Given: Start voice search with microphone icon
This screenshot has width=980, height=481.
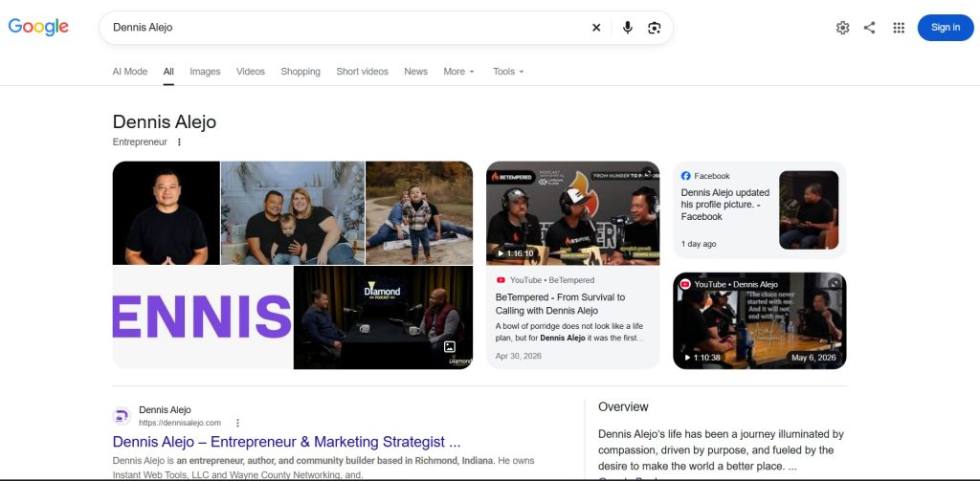Looking at the screenshot, I should [628, 28].
